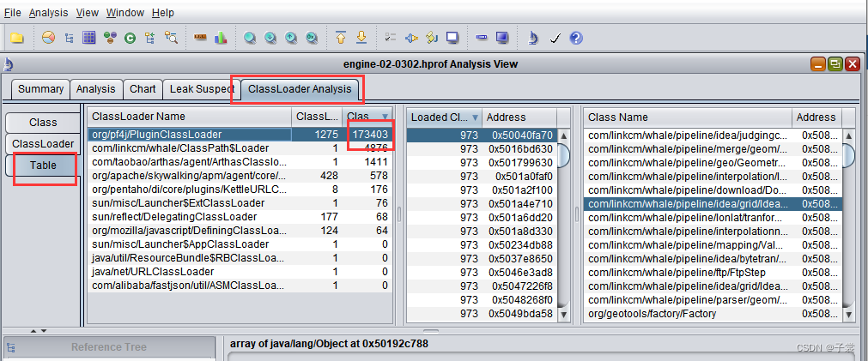Viewport: 868px width, 361px height.
Task: Click the loaded classes table scrollbar up arrow
Action: pyautogui.click(x=564, y=135)
